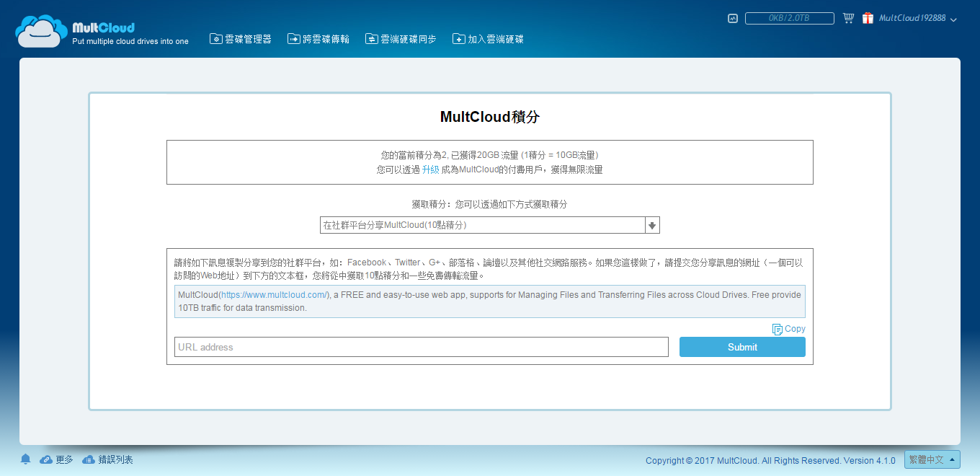
Task: Click the share message text box
Action: coord(490,301)
